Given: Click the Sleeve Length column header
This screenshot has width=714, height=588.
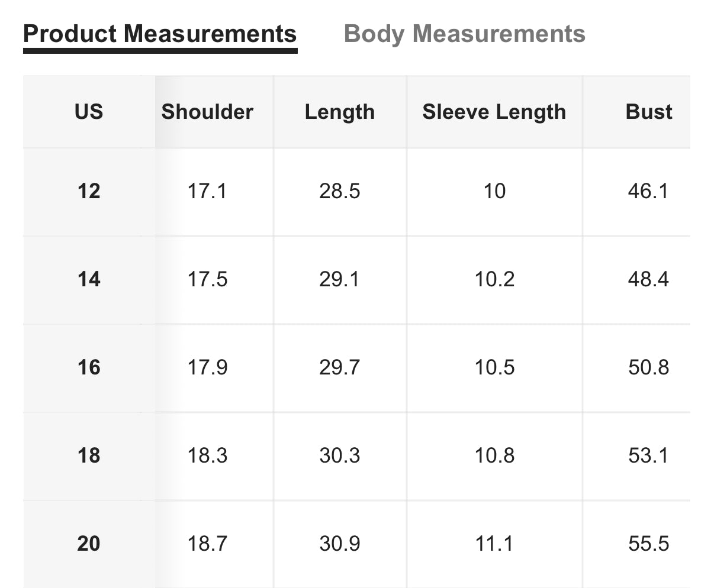Looking at the screenshot, I should [x=494, y=112].
